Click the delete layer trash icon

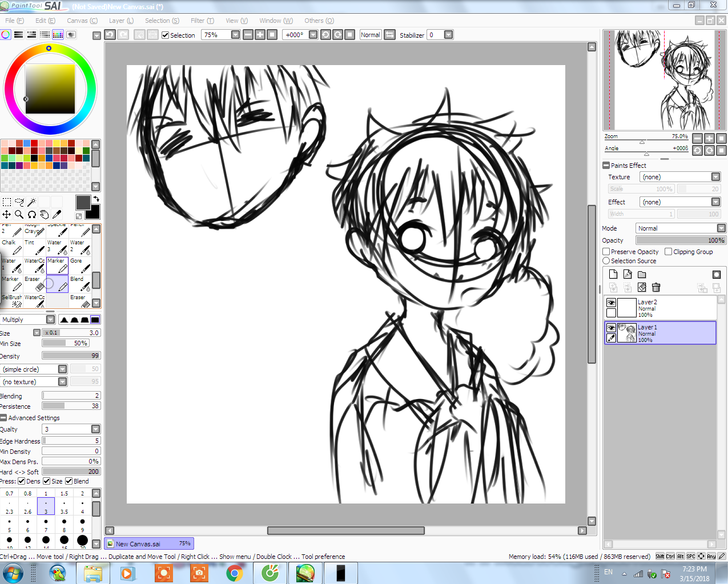(x=656, y=287)
